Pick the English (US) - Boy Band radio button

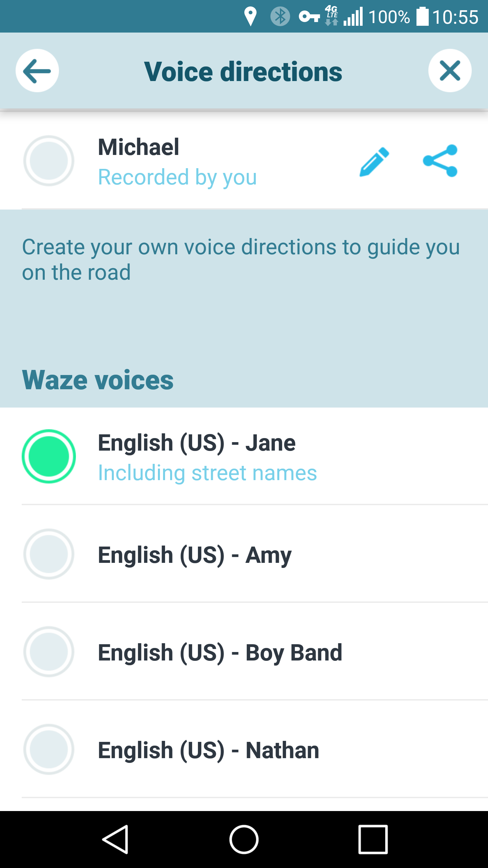49,652
